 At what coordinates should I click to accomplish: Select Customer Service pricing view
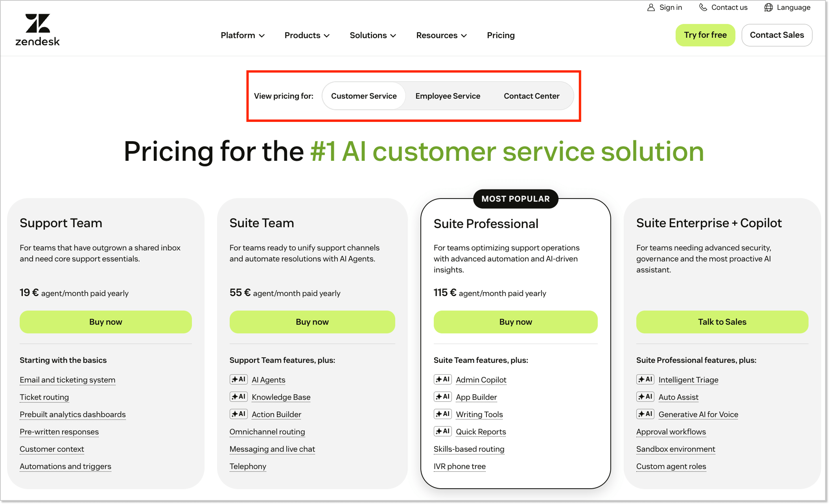point(364,96)
